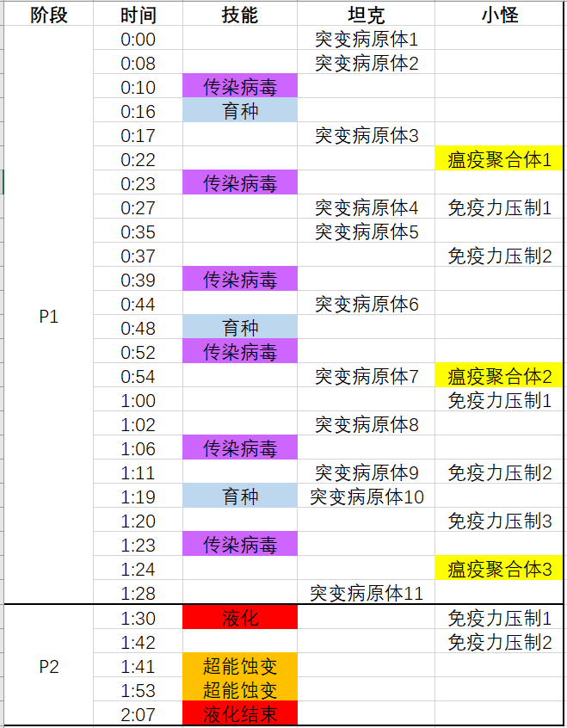
Task: Click the merged P2 phase cell
Action: coord(48,666)
